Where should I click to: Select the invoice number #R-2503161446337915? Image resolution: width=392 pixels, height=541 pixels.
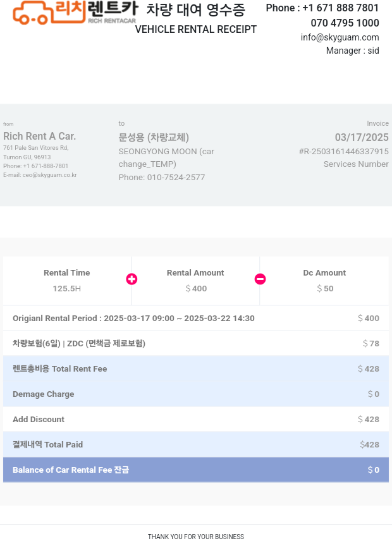pos(344,152)
